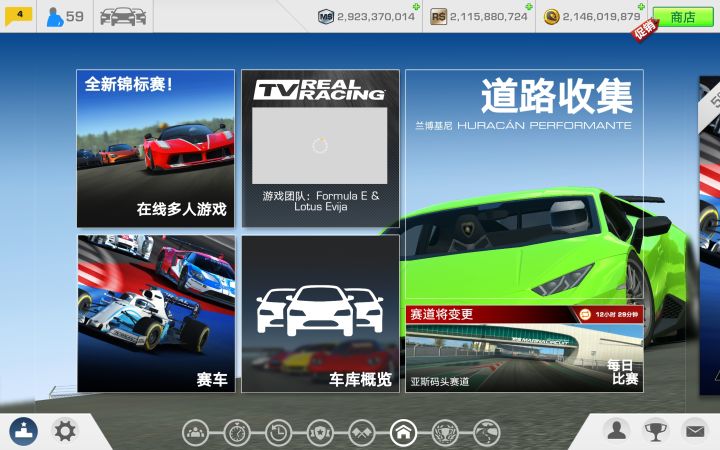Viewport: 720px width, 450px height.
Task: Click the gold balance 2,146,019,879
Action: 602,17
